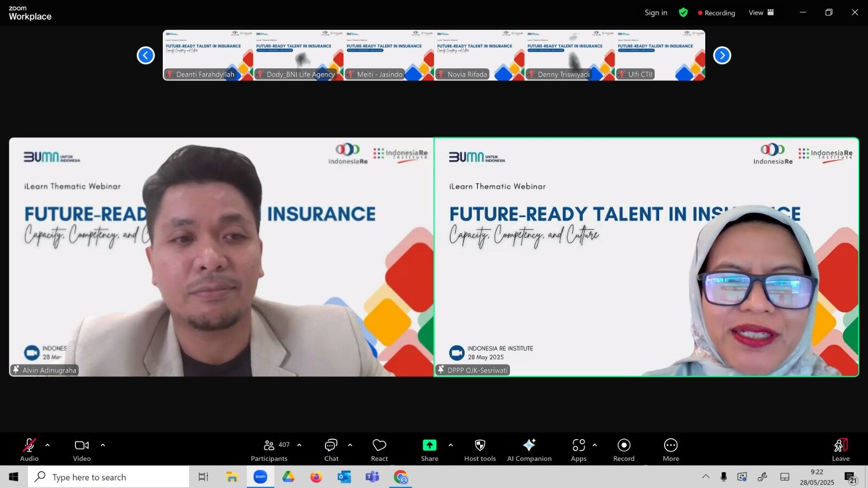Select Dody_BNI Life Agency thumbnail
The image size is (868, 488).
coord(299,55)
